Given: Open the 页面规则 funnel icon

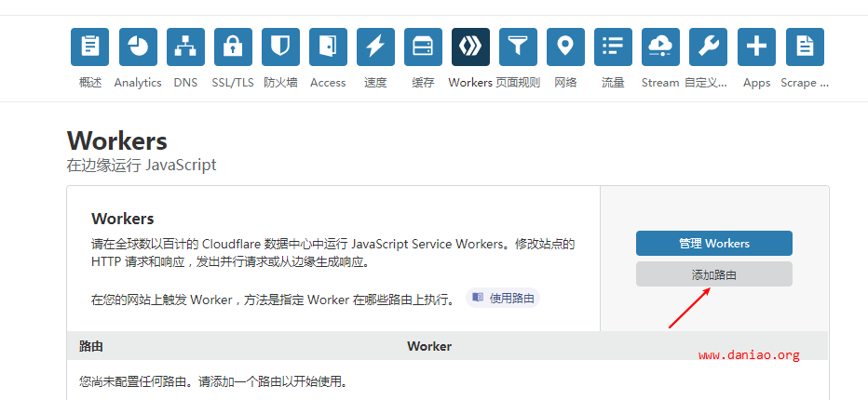Looking at the screenshot, I should coord(518,47).
